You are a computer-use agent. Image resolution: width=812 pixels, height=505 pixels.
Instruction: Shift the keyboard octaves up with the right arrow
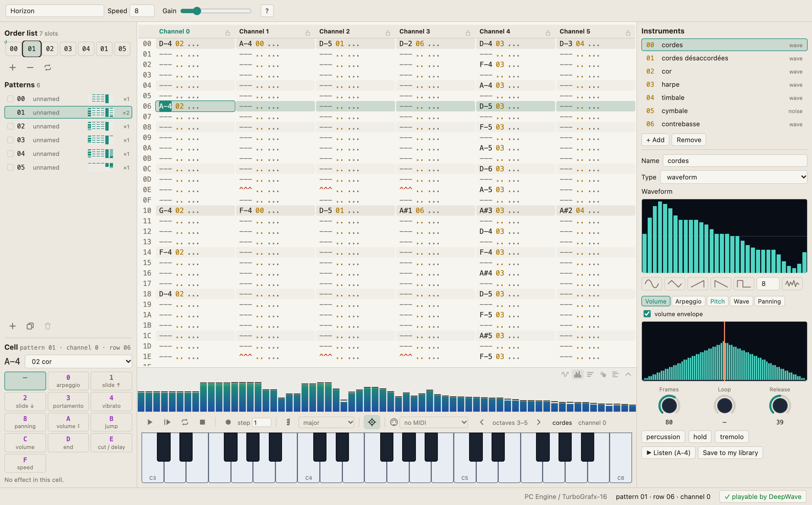pyautogui.click(x=539, y=422)
